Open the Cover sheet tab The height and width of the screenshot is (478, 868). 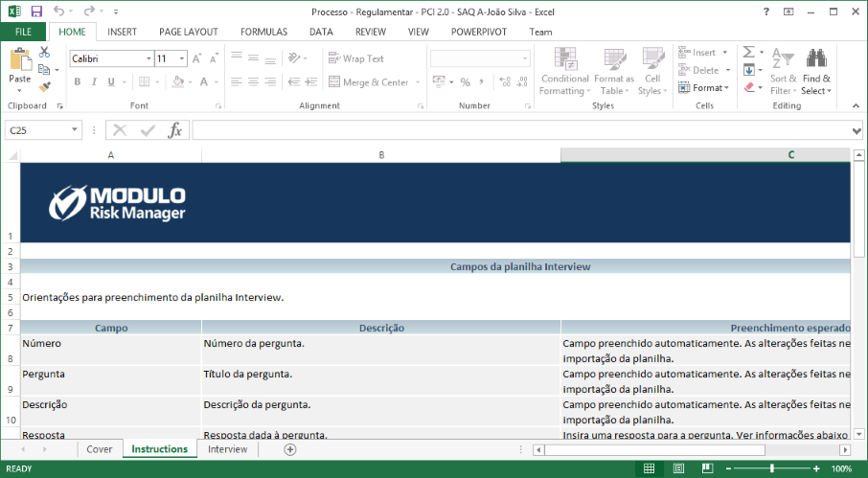pos(99,449)
